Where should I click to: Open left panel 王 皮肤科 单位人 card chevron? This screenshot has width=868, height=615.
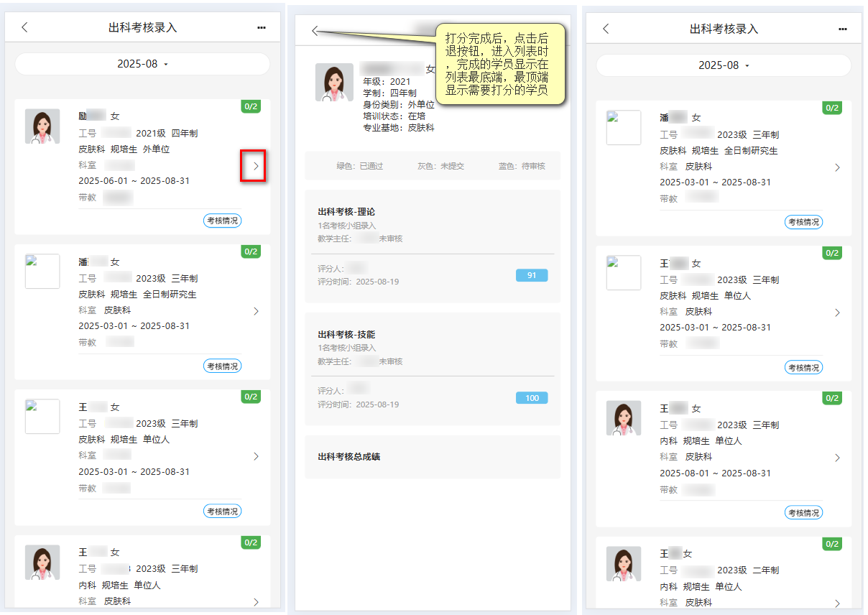click(x=256, y=456)
